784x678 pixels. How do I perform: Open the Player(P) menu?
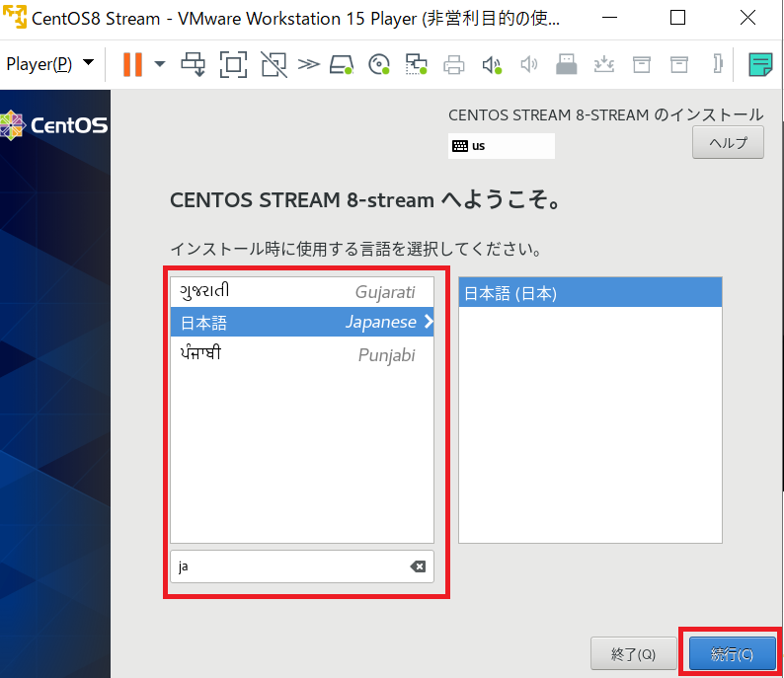(49, 64)
